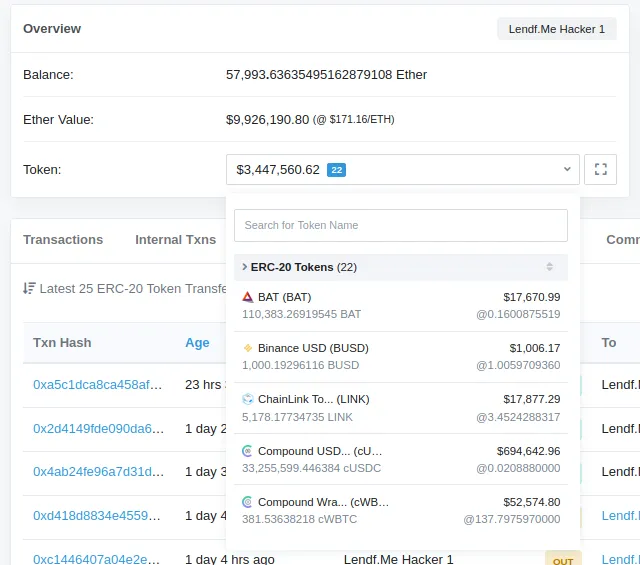Click the 33,255,599.446384 cUSDC amount

click(x=311, y=468)
